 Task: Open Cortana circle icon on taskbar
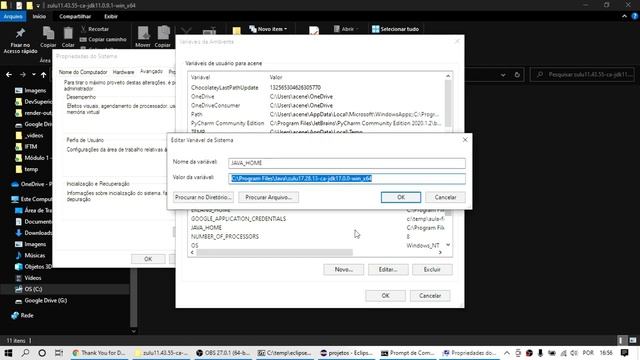tap(42, 353)
